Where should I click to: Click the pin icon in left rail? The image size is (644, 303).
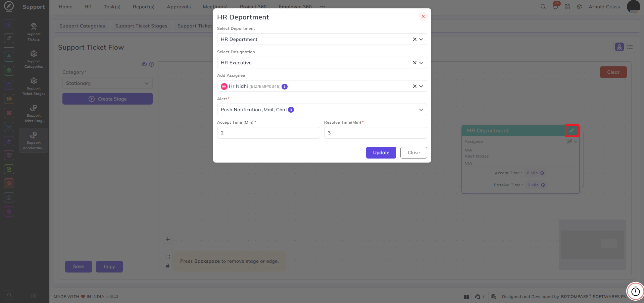pyautogui.click(x=9, y=38)
